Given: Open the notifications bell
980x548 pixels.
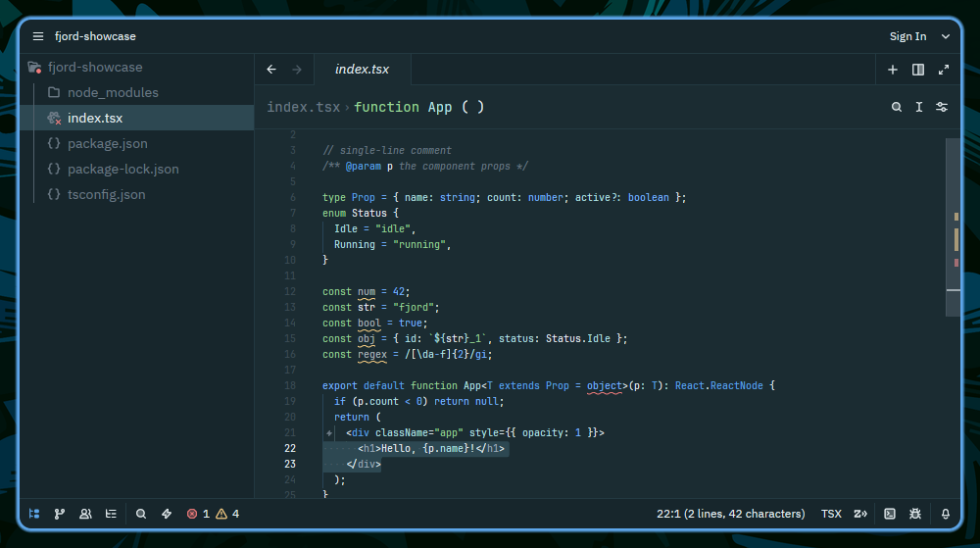Looking at the screenshot, I should click(x=946, y=514).
